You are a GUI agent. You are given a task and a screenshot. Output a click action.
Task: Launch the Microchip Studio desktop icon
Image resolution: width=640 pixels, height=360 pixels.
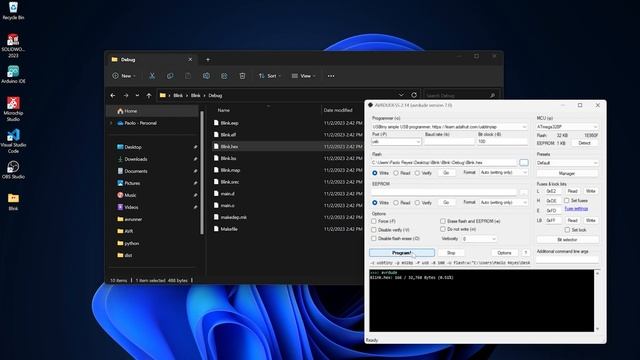tap(13, 109)
